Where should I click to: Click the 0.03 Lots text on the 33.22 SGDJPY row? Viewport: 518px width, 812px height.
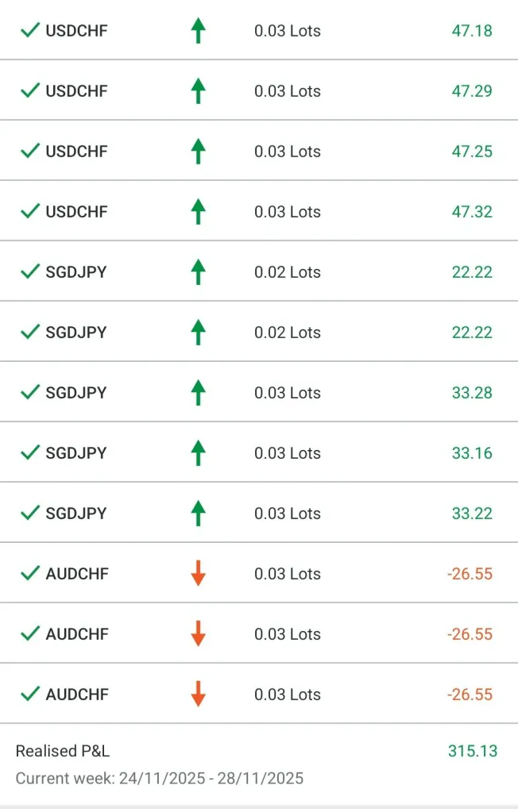(x=288, y=514)
